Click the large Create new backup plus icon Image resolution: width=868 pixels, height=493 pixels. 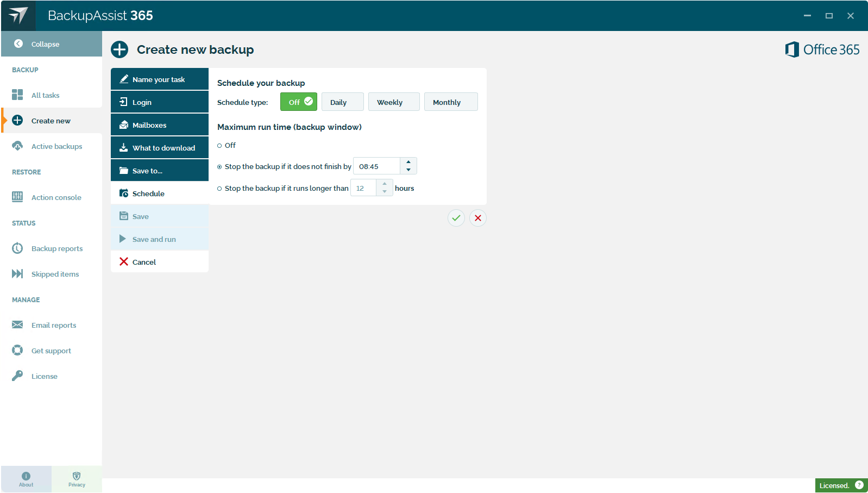[x=119, y=49]
